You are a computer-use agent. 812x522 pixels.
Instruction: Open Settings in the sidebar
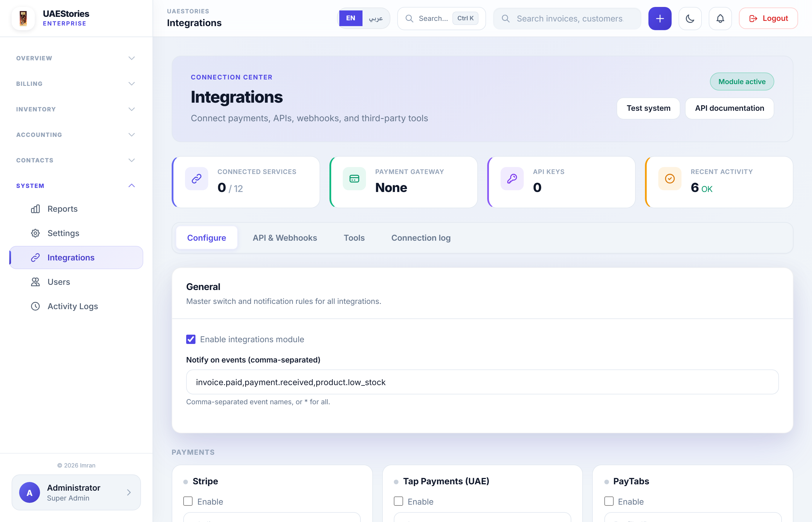point(76,233)
